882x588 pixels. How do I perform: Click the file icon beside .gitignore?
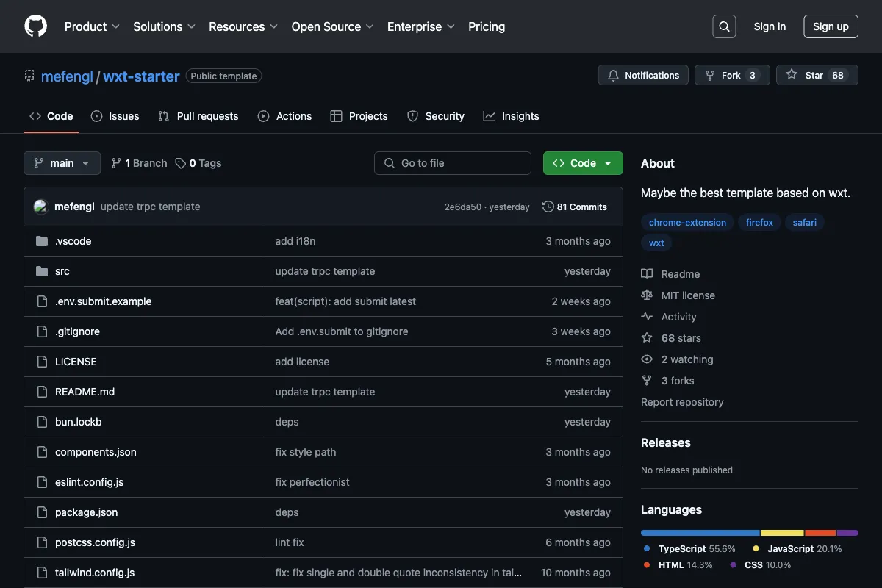(42, 331)
